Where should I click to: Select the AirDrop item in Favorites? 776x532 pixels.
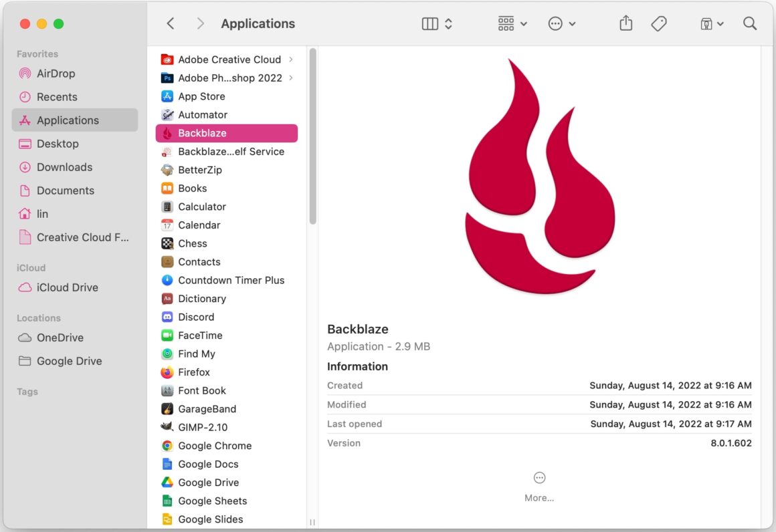pyautogui.click(x=57, y=74)
